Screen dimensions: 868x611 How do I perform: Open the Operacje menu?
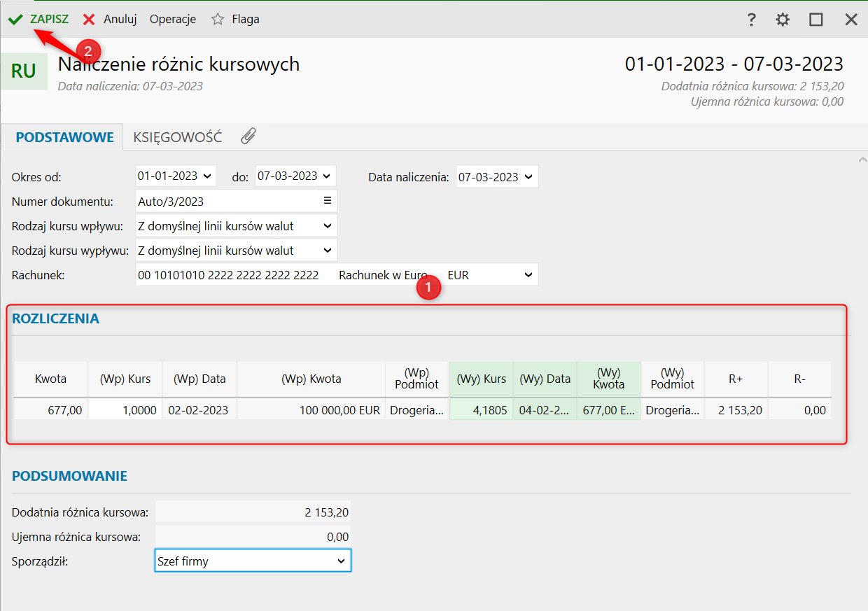coord(173,20)
